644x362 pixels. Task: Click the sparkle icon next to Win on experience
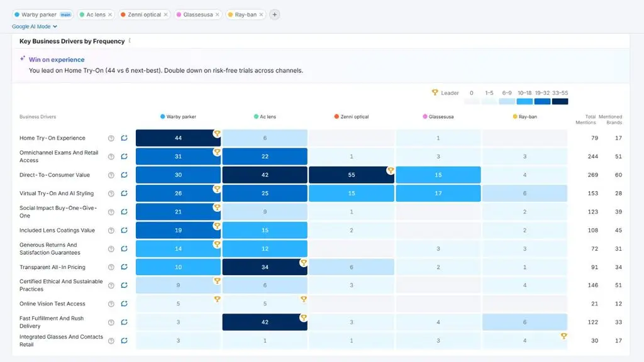coord(23,58)
